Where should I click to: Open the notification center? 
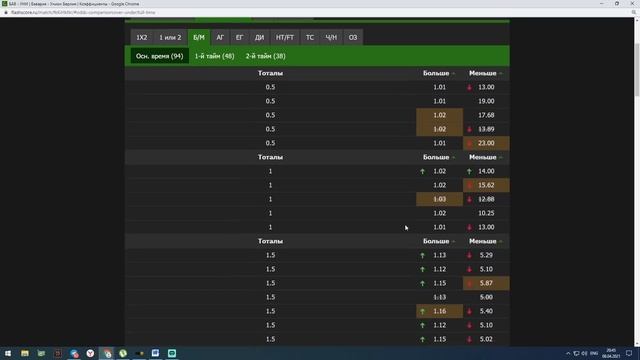click(x=629, y=353)
